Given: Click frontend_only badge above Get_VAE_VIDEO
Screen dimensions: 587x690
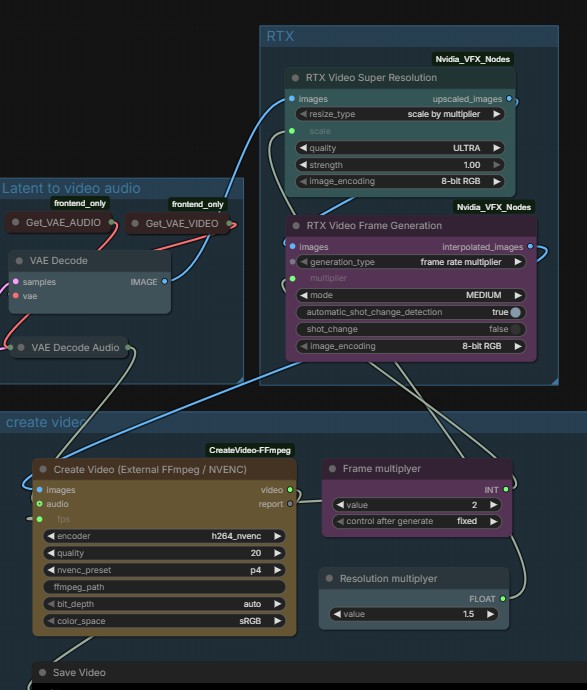Looking at the screenshot, I should [x=198, y=204].
